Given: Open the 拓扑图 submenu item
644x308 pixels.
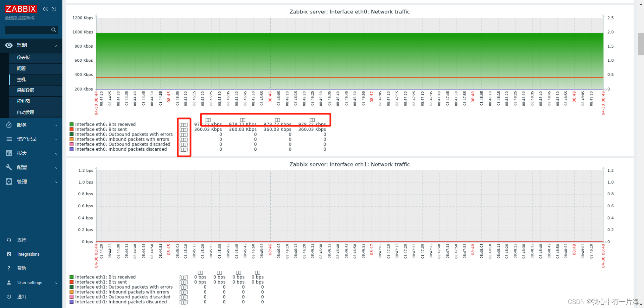Looking at the screenshot, I should coord(23,101).
